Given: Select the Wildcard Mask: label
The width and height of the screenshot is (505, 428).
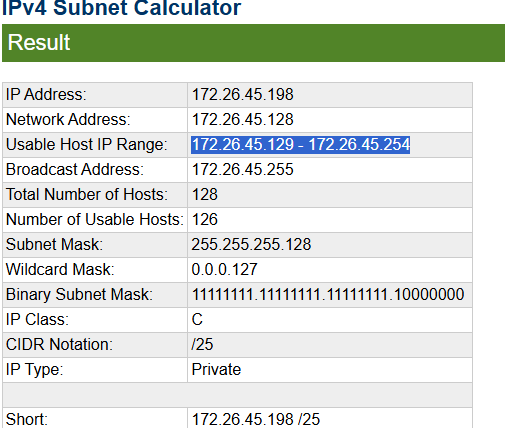Looking at the screenshot, I should click(x=60, y=269).
